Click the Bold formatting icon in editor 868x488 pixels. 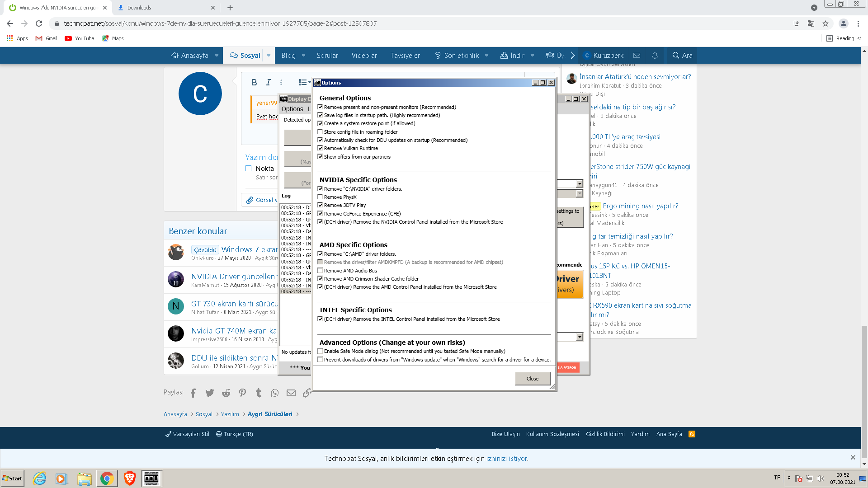tap(254, 82)
